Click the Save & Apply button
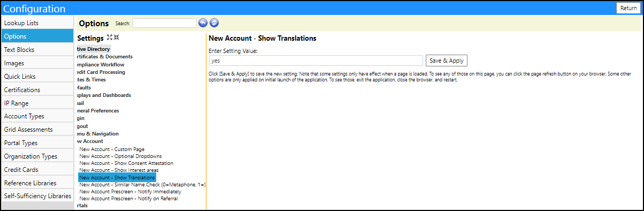644x211 pixels. point(447,61)
